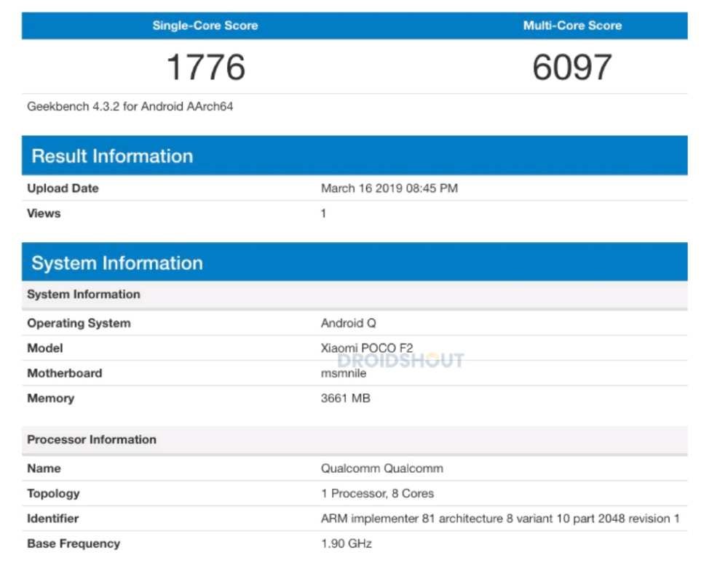Click the Identifier label
Viewport: 728px width, 579px height.
point(53,519)
